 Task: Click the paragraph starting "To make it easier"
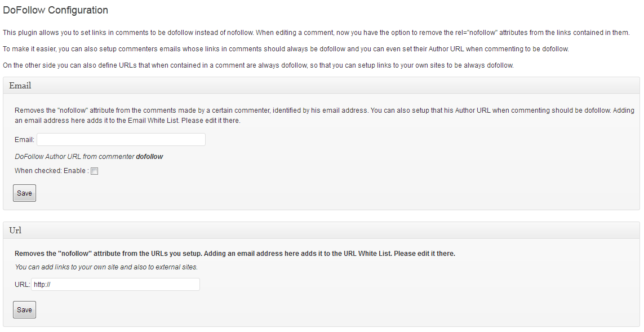[286, 49]
